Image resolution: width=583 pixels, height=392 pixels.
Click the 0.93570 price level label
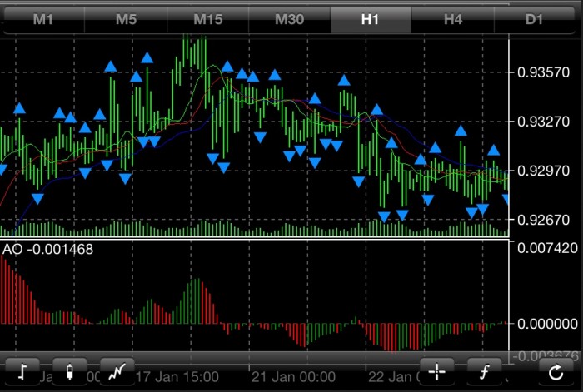pos(543,72)
